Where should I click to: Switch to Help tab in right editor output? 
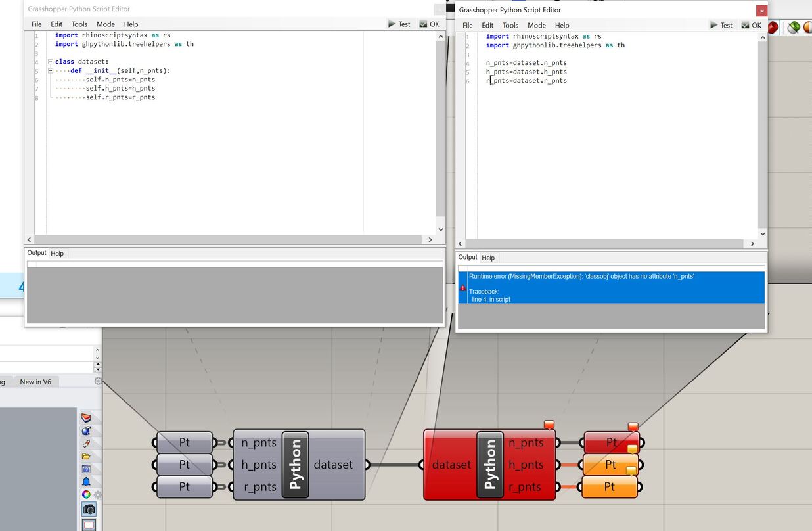click(x=488, y=258)
